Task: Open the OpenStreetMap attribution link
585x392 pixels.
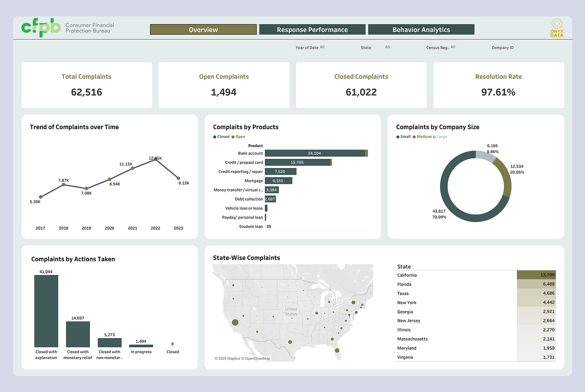Action: [257, 359]
